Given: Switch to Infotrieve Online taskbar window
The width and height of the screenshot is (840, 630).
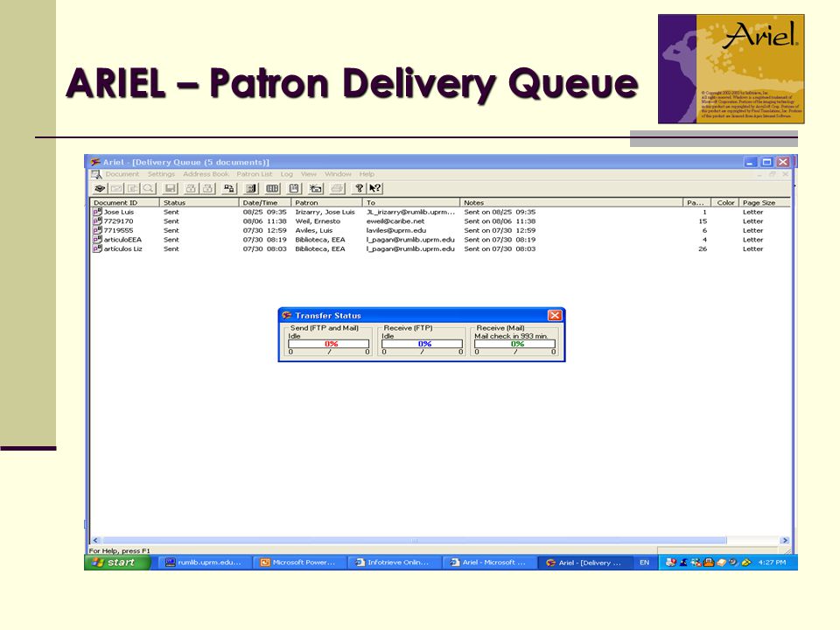Looking at the screenshot, I should [x=393, y=563].
